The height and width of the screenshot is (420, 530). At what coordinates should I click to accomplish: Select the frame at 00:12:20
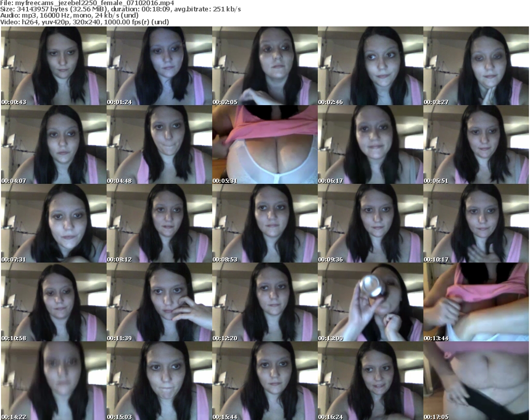[x=264, y=302]
